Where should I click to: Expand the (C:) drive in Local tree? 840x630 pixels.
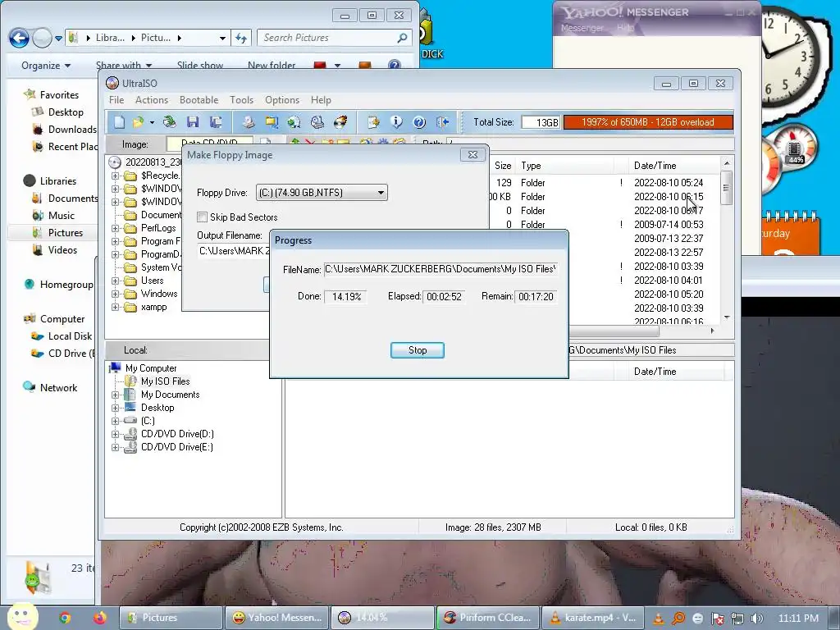coord(115,421)
